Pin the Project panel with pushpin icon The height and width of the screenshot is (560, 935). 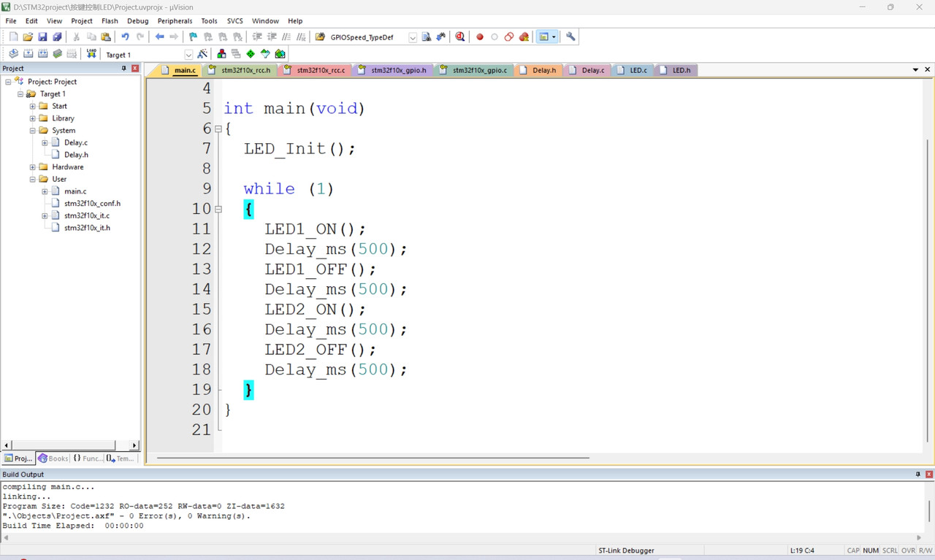coord(123,68)
